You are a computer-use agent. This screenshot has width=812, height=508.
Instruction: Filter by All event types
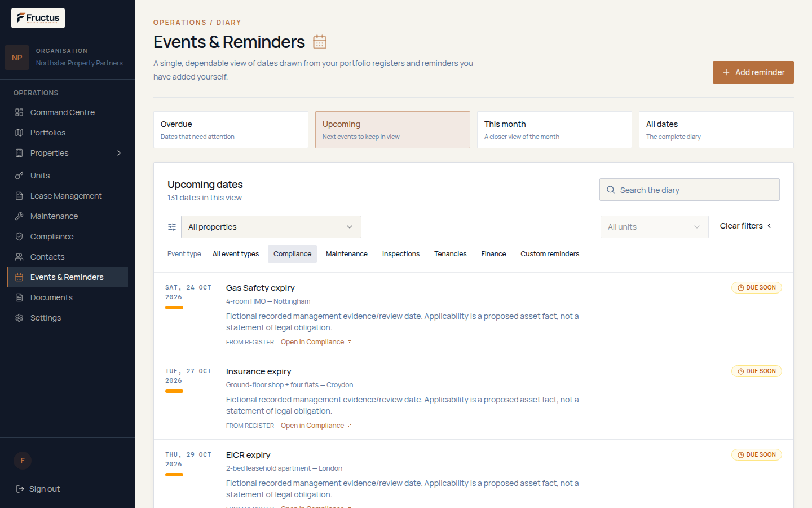(x=236, y=254)
